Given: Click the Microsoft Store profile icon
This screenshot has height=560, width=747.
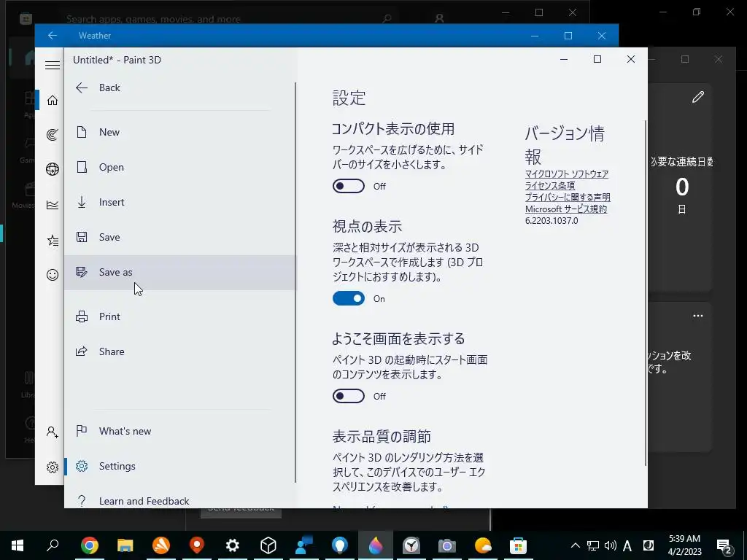Looking at the screenshot, I should (439, 18).
